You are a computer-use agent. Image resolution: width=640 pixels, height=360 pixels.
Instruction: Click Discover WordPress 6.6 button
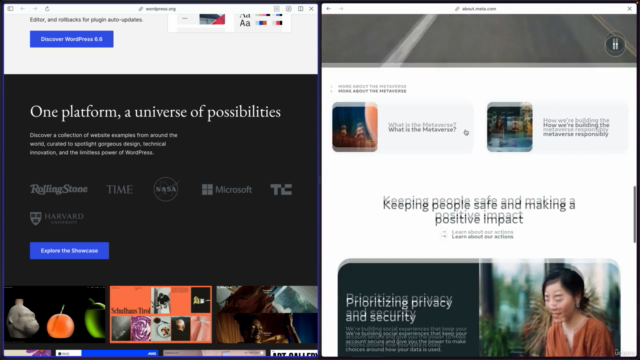(71, 39)
